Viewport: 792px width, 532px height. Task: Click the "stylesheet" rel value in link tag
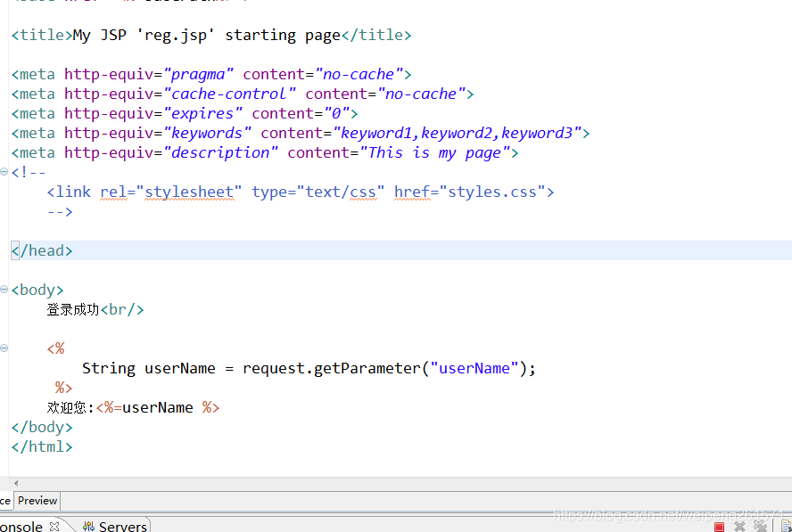189,192
